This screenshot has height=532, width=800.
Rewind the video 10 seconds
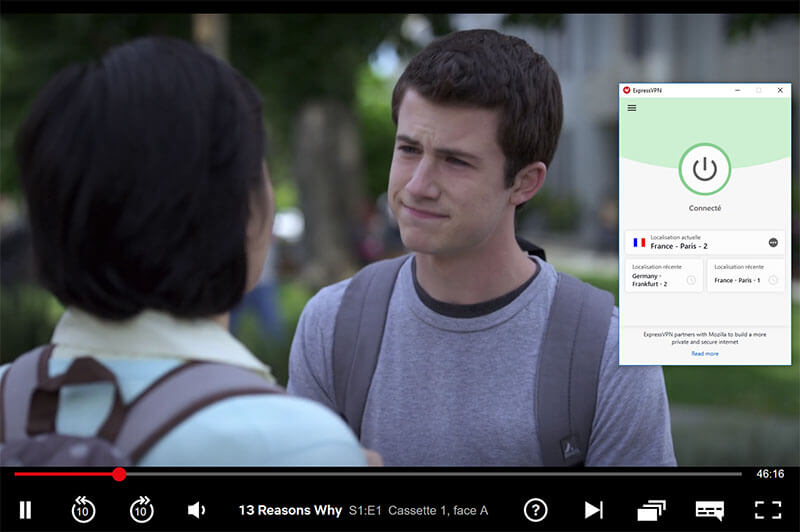[x=83, y=509]
